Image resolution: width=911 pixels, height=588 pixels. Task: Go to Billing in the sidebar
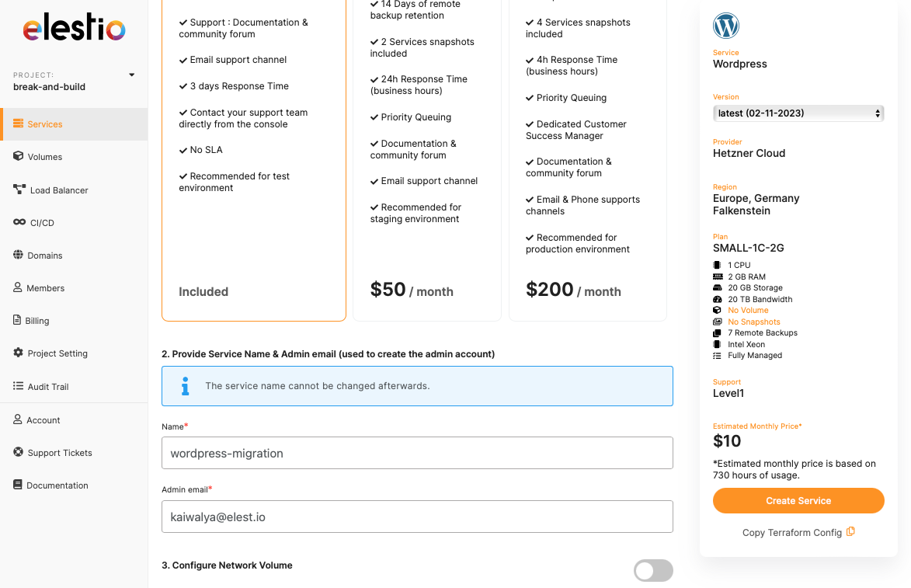click(37, 321)
